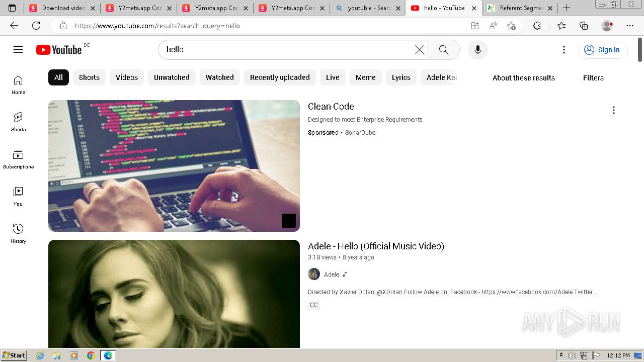The width and height of the screenshot is (644, 362).
Task: Click the CC captions badge
Action: click(314, 305)
